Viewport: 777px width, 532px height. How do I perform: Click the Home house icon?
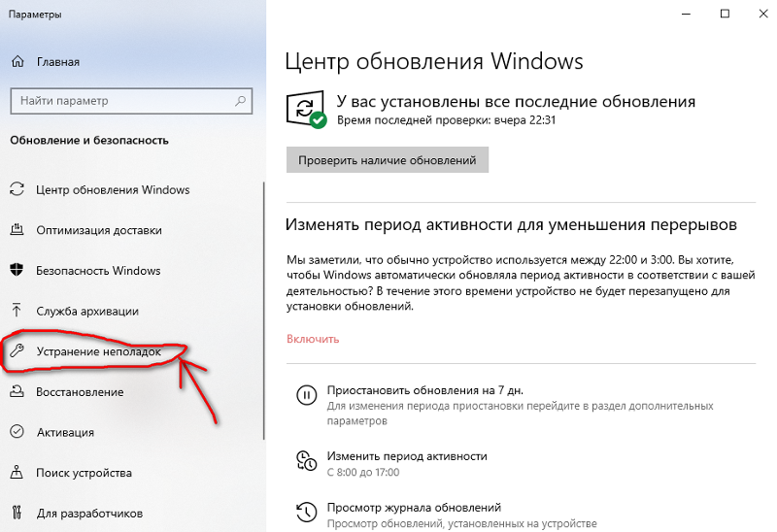(17, 62)
